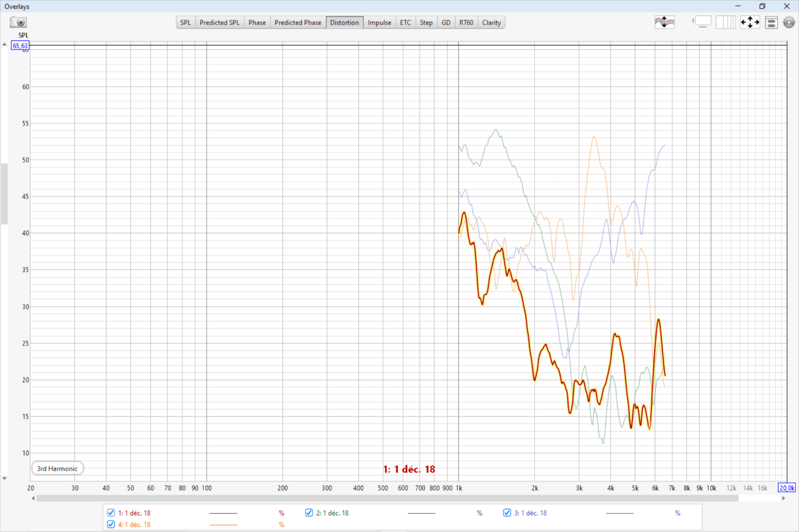The image size is (799, 532).
Task: Toggle checkbox for trace 4: 1 déc. 18
Action: (x=111, y=524)
